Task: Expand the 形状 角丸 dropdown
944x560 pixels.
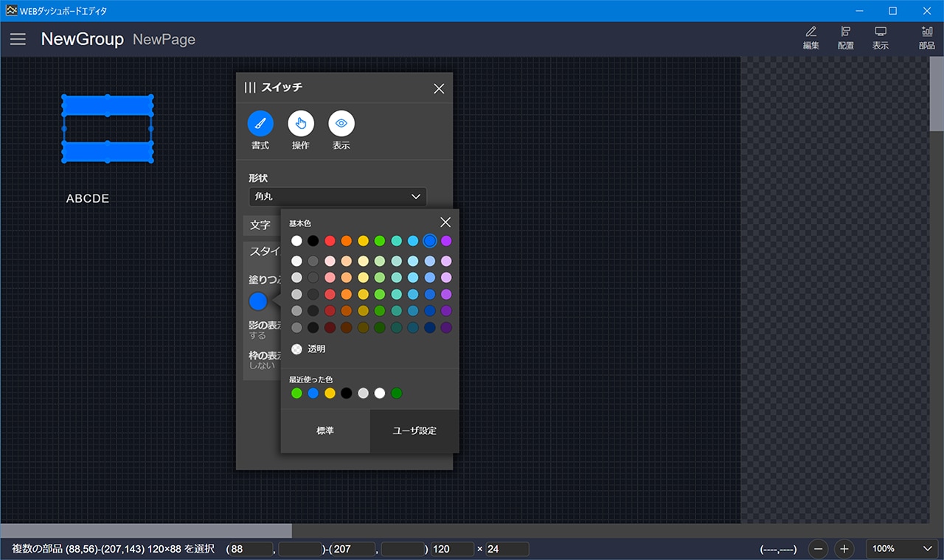Action: tap(337, 197)
